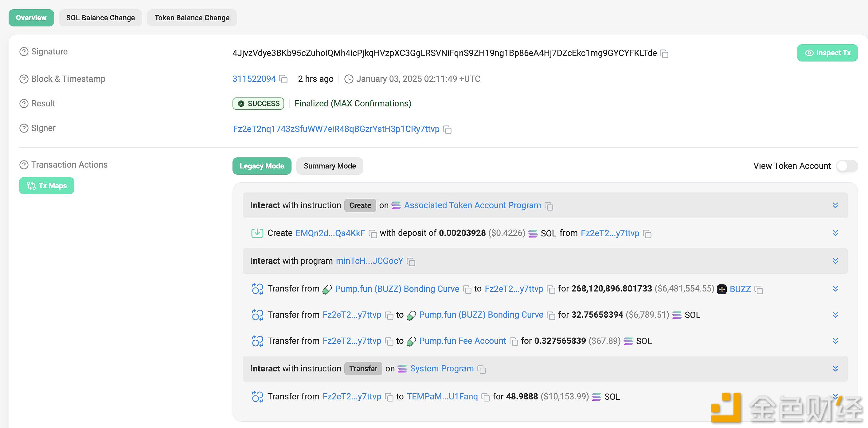Screen dimensions: 868x428
Task: Expand Pump.fun Fee Account transfer details
Action: coord(835,341)
